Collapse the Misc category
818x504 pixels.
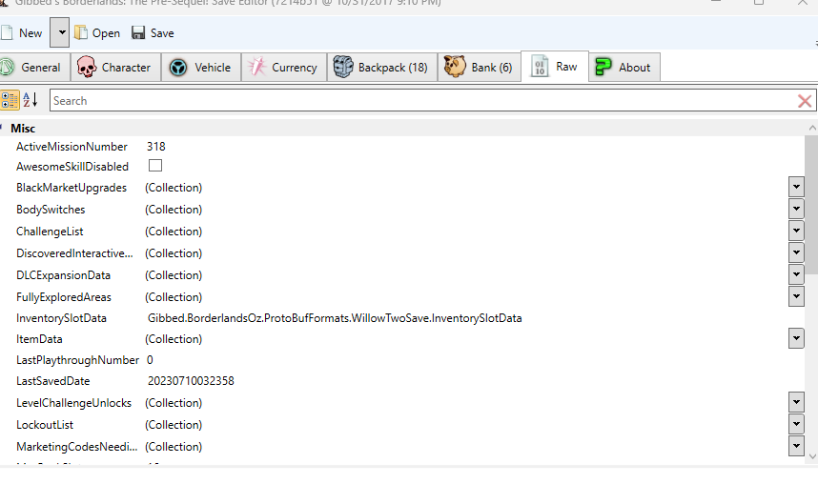click(x=2, y=128)
